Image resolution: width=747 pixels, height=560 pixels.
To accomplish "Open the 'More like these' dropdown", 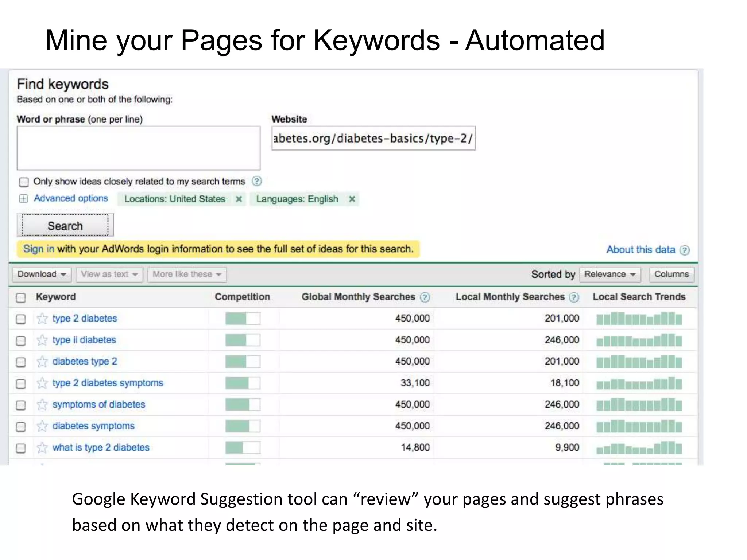I will tap(187, 274).
